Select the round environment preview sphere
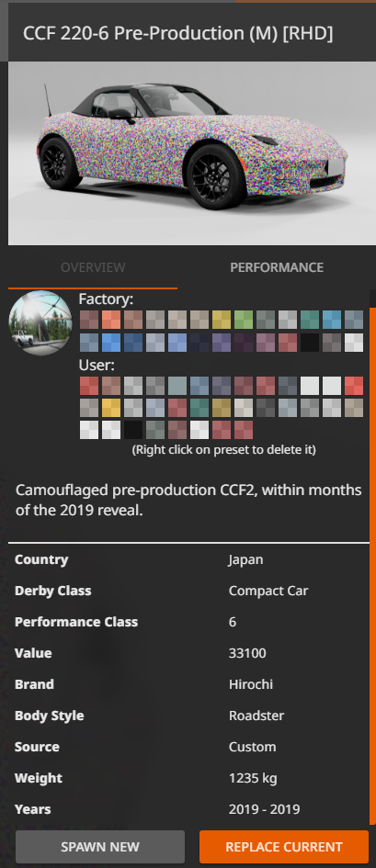The image size is (376, 868). 40,322
